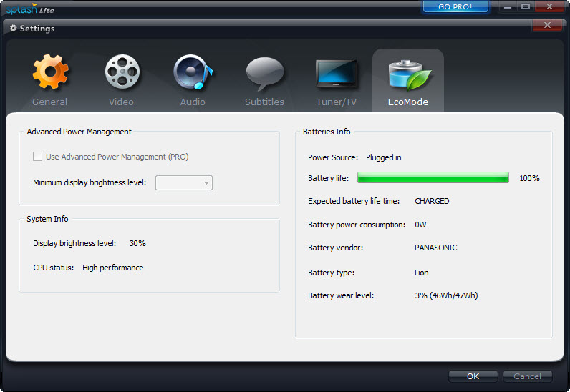The image size is (570, 392).
Task: Switch to the Tuner/TV tab label
Action: click(337, 102)
